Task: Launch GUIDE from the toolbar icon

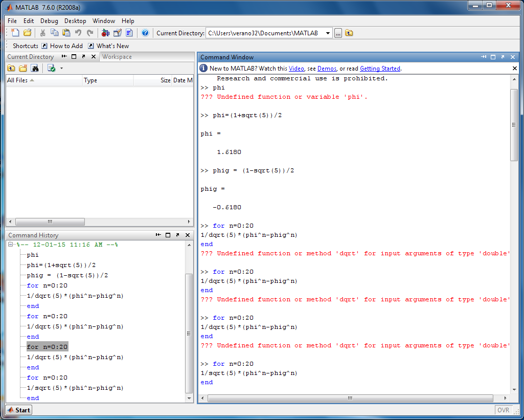Action: pyautogui.click(x=118, y=33)
